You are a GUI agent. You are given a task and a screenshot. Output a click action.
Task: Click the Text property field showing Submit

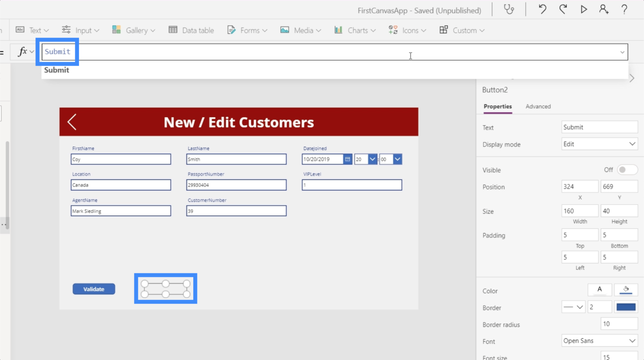pyautogui.click(x=600, y=127)
